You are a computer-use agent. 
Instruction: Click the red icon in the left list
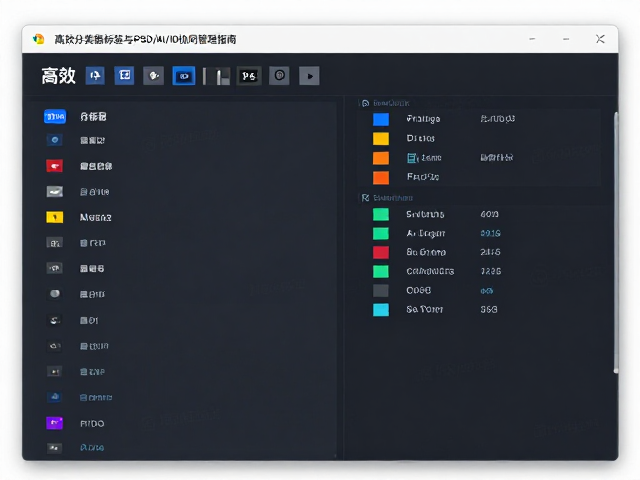(54, 166)
